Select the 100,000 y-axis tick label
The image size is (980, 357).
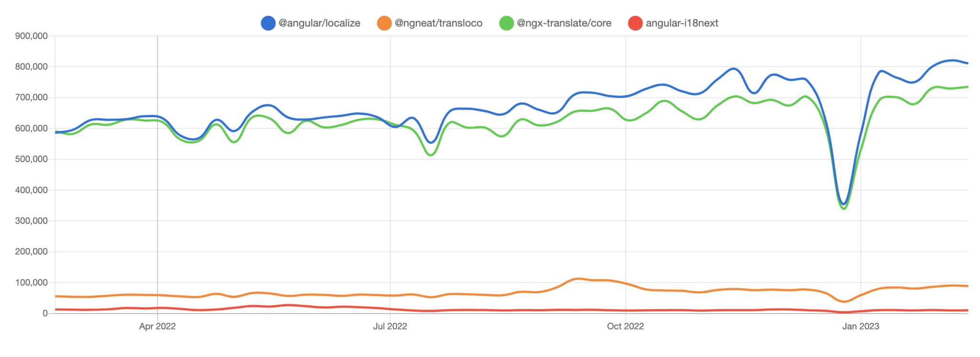click(x=32, y=282)
